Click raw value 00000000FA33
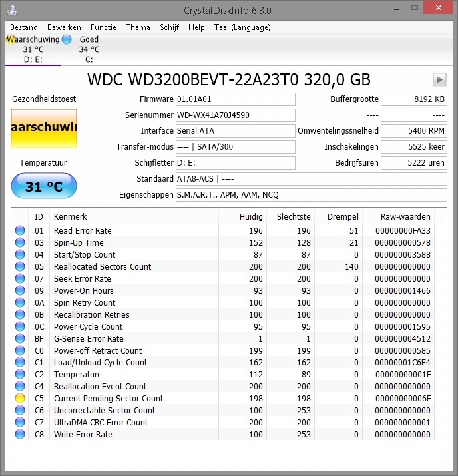The image size is (458, 476). point(403,231)
